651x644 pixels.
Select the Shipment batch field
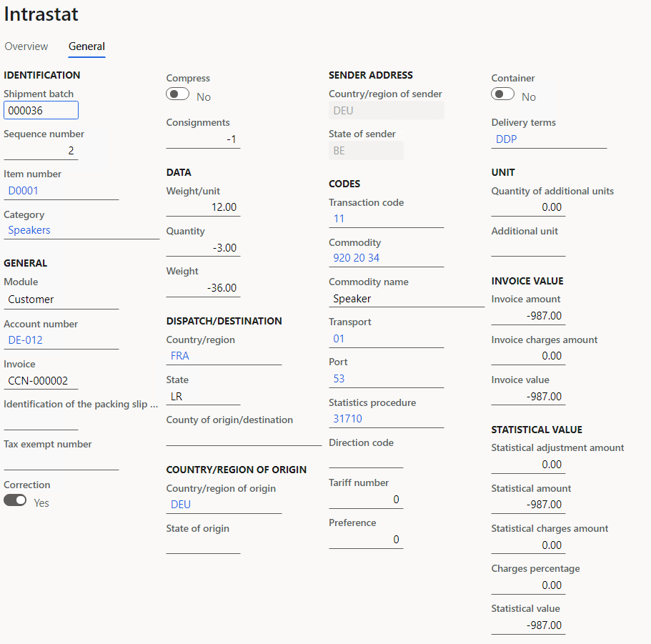point(41,109)
